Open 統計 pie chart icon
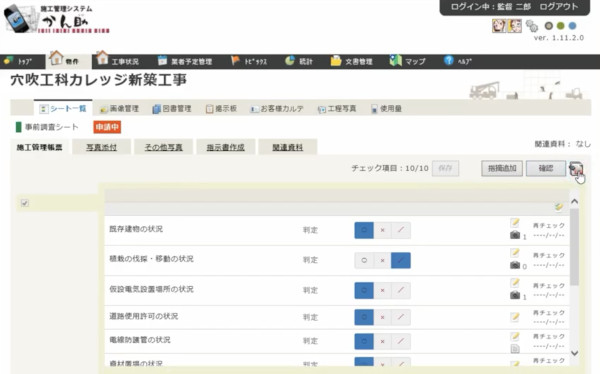This screenshot has width=600, height=374. pos(290,60)
